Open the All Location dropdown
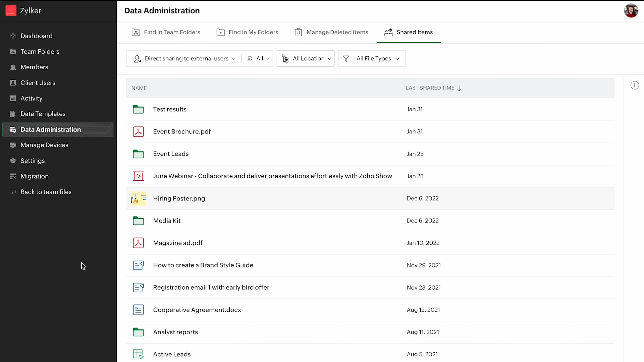The width and height of the screenshot is (644, 362). 306,59
